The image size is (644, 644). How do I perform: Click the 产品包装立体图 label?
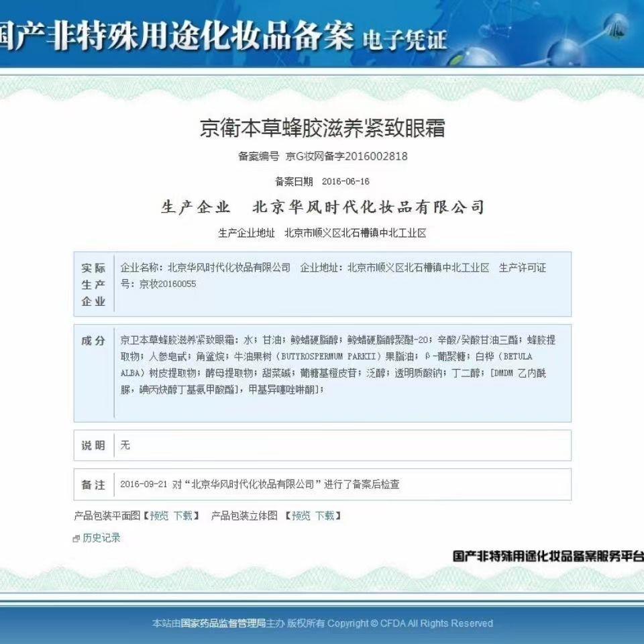(x=244, y=515)
